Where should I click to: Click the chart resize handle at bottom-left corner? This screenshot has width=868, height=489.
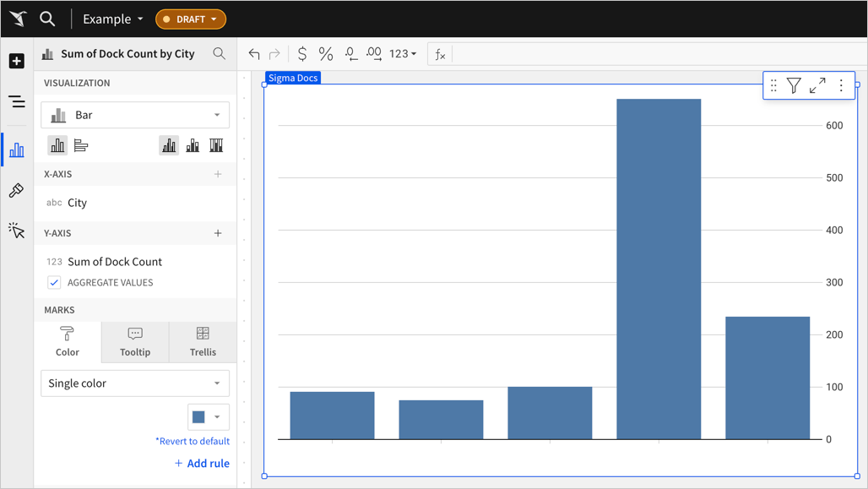click(264, 475)
